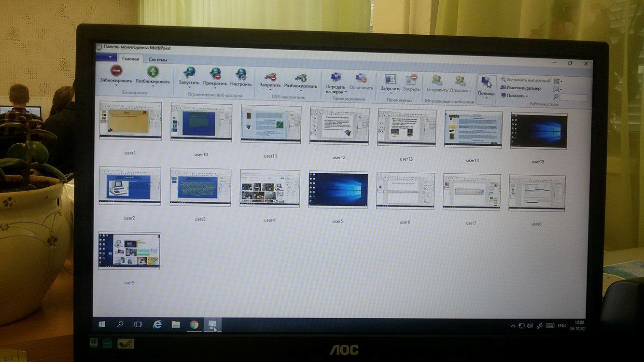Select the user10 desktop thumbnail

(201, 122)
